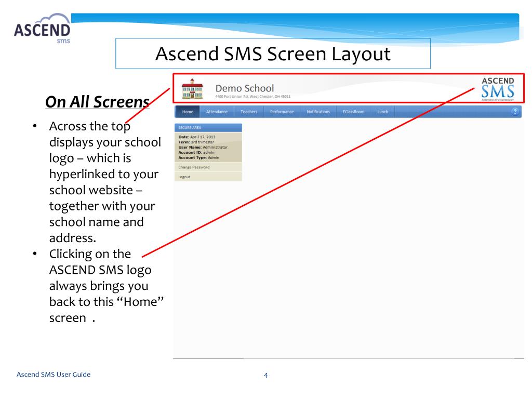Screen dimensions: 532x399
Task: Click the Logout link
Action: tap(184, 177)
